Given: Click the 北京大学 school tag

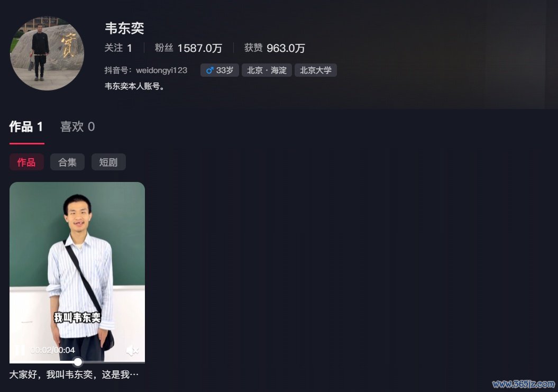Looking at the screenshot, I should coord(316,70).
